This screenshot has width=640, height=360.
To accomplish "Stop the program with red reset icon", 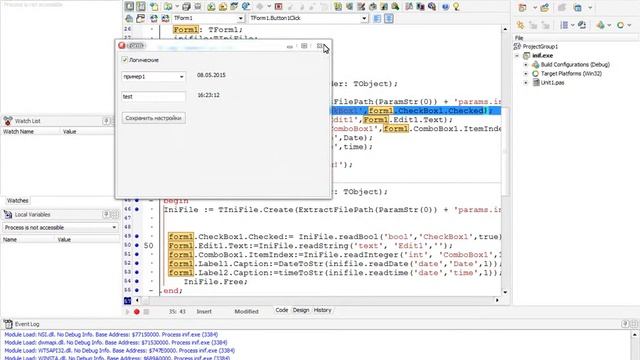I will point(278,7).
